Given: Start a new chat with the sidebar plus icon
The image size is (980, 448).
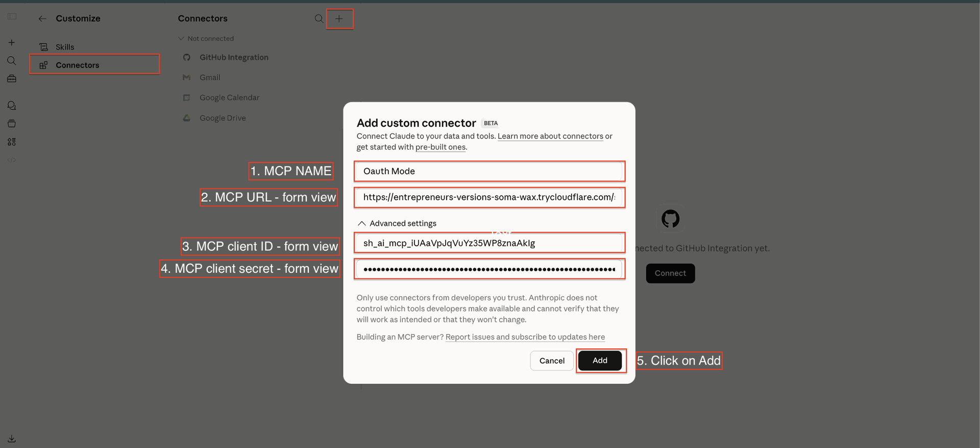Looking at the screenshot, I should 12,42.
